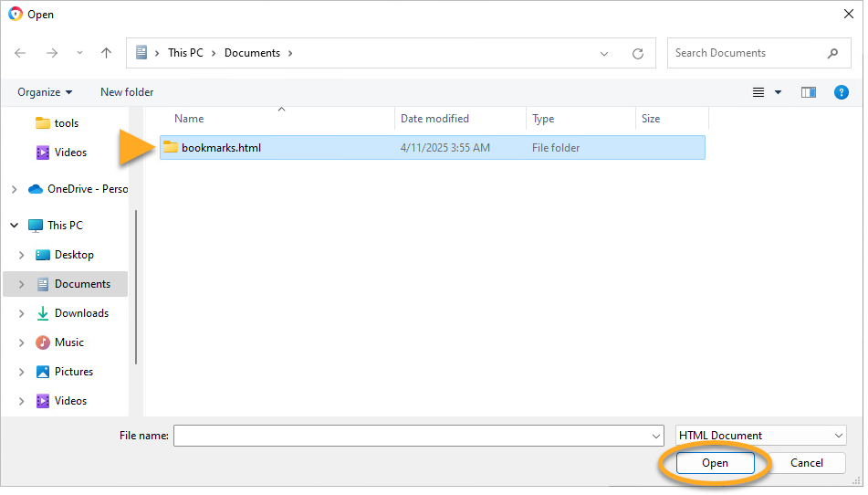Click the Forward navigation arrow

pos(51,53)
